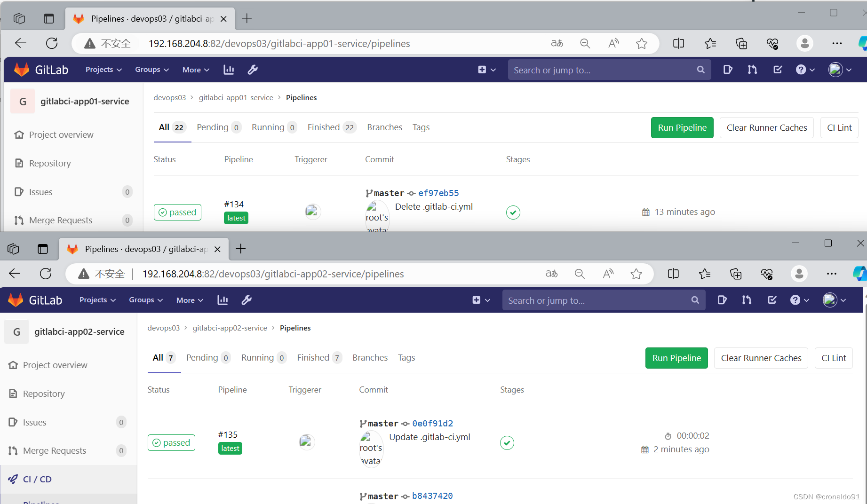Image resolution: width=867 pixels, height=504 pixels.
Task: Click Run Pipeline in the app02 window
Action: tap(676, 358)
